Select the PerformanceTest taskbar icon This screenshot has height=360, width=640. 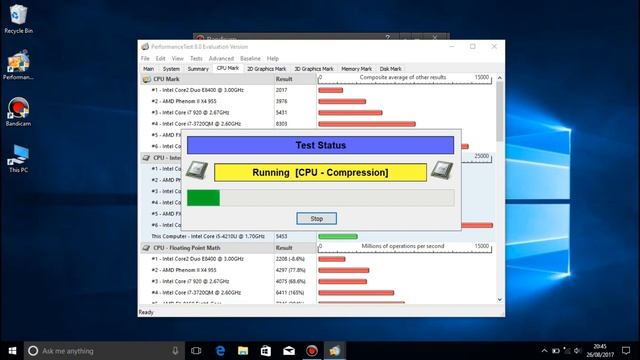coord(335,351)
